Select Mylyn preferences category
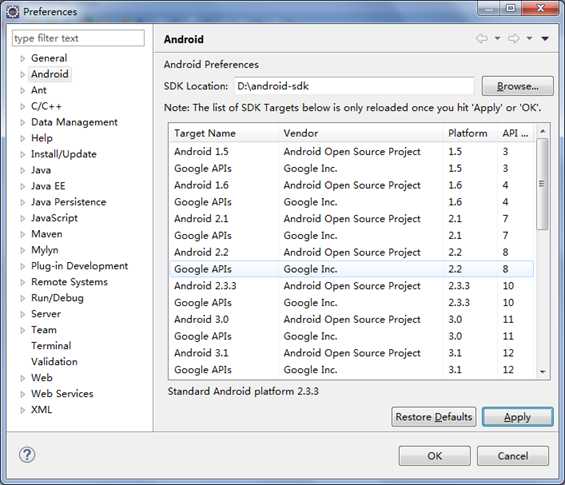 pyautogui.click(x=45, y=250)
